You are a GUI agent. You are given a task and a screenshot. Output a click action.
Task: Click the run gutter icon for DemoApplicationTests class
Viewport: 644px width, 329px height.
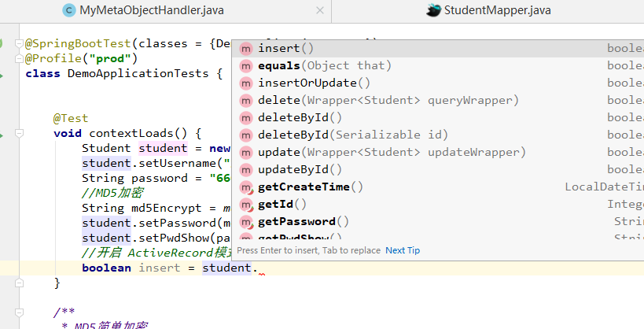3,73
